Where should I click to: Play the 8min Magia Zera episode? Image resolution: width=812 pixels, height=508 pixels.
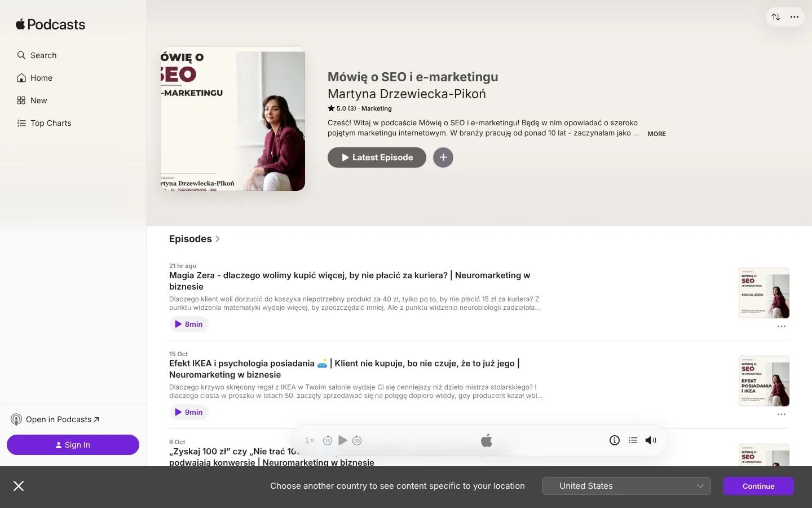point(189,324)
